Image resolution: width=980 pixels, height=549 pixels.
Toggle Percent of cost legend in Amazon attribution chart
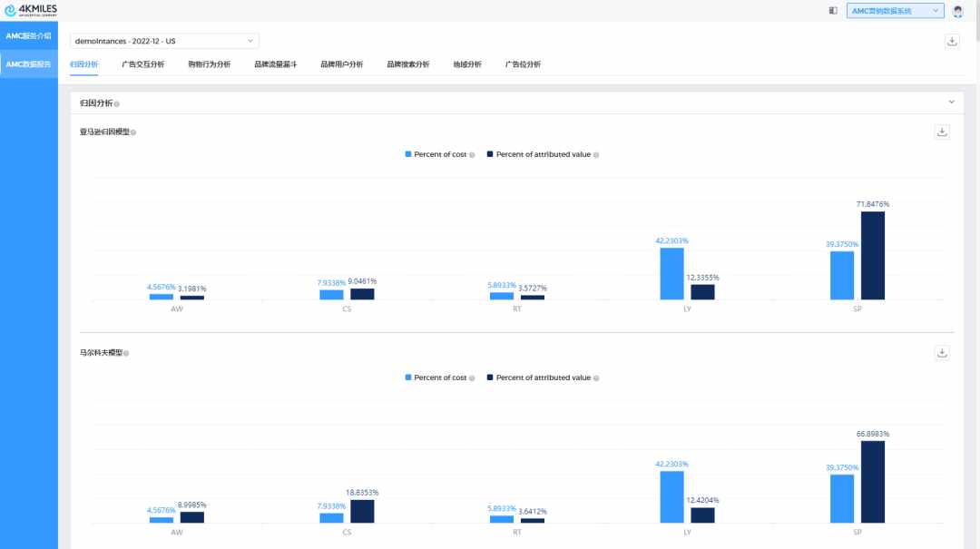pos(436,154)
